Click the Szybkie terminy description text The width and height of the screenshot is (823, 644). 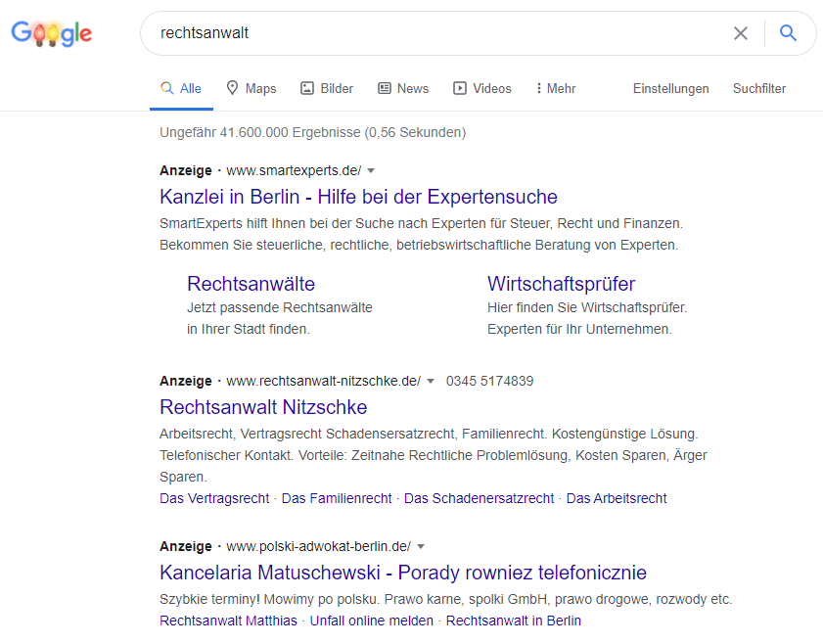pos(445,599)
